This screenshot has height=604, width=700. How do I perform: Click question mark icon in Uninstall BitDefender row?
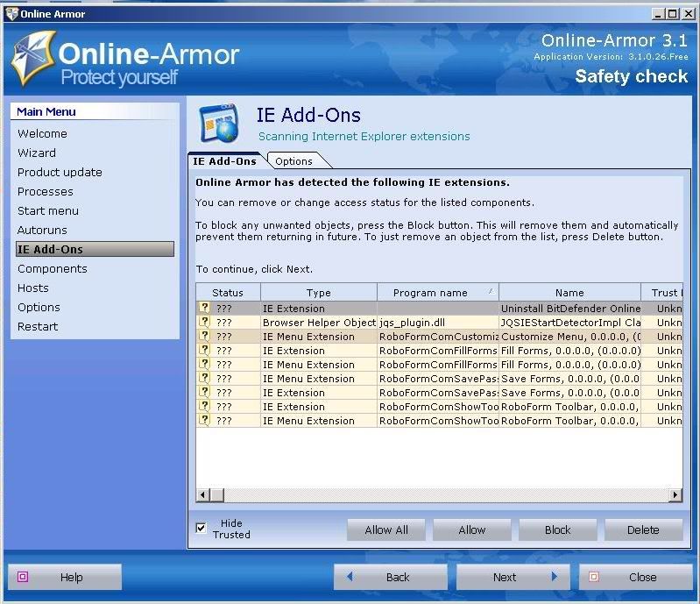(x=204, y=308)
